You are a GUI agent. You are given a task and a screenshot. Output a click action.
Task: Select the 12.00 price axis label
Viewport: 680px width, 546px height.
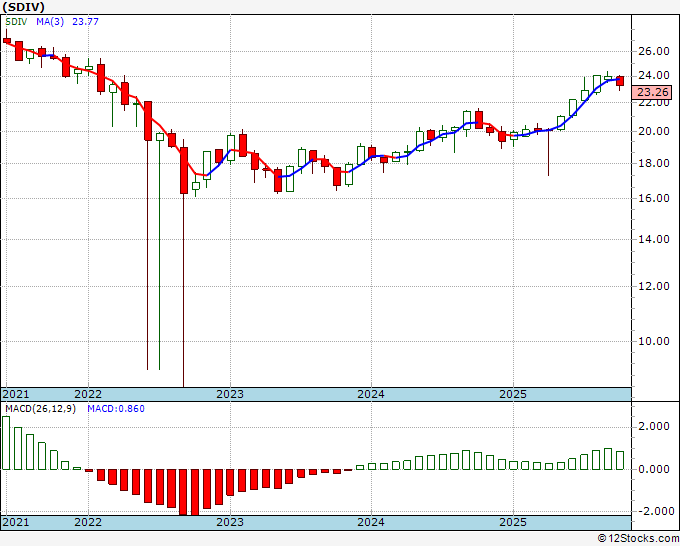[x=654, y=286]
